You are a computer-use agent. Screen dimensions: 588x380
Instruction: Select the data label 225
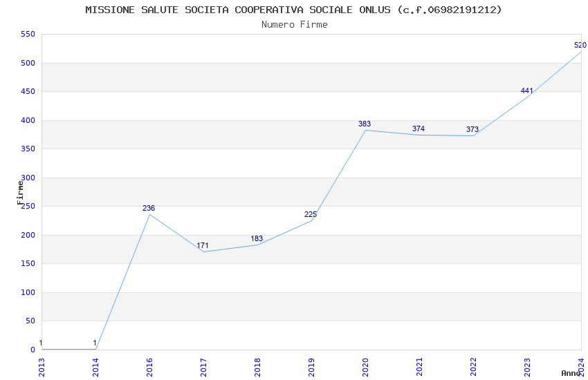(x=311, y=214)
